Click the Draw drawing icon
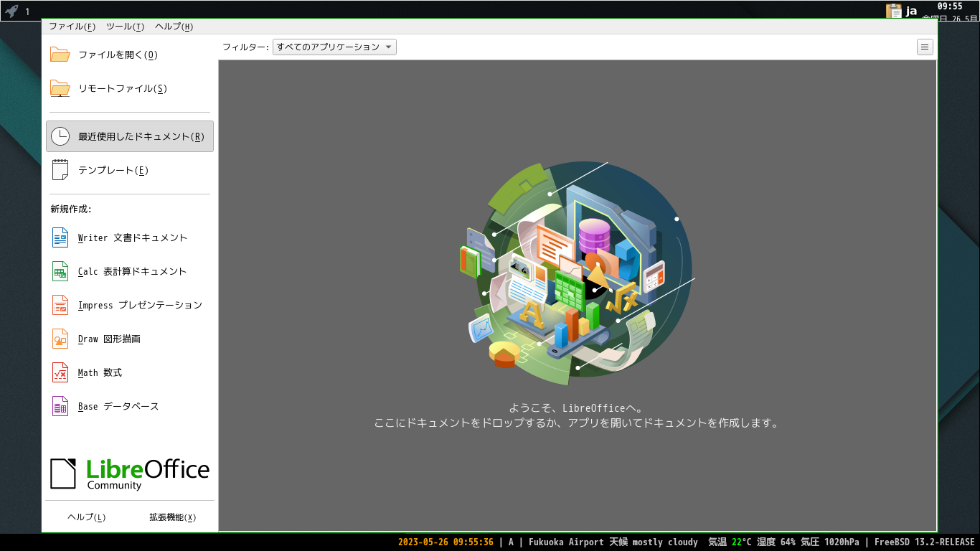The width and height of the screenshot is (980, 551). point(60,339)
